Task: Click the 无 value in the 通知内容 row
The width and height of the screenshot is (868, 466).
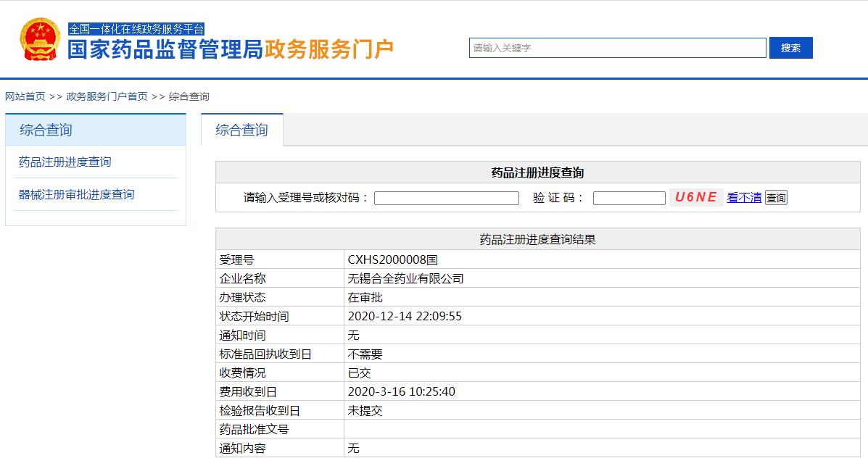Action: [x=353, y=449]
